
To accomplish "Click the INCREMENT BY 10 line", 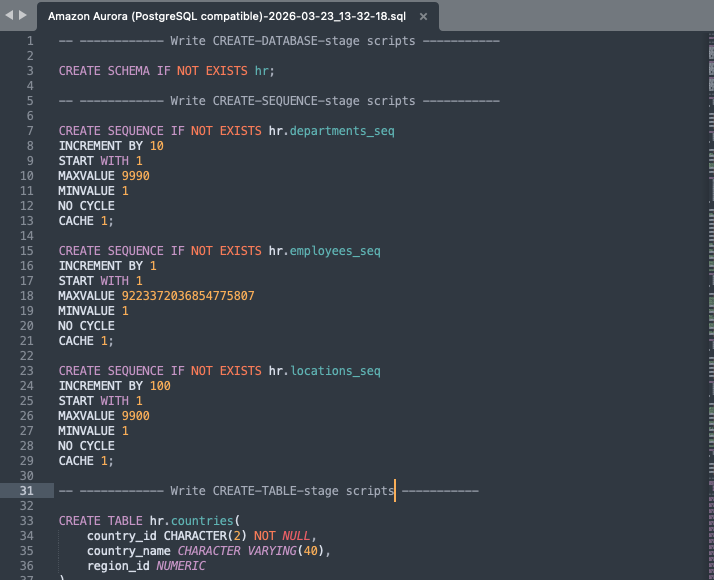I will tap(111, 146).
